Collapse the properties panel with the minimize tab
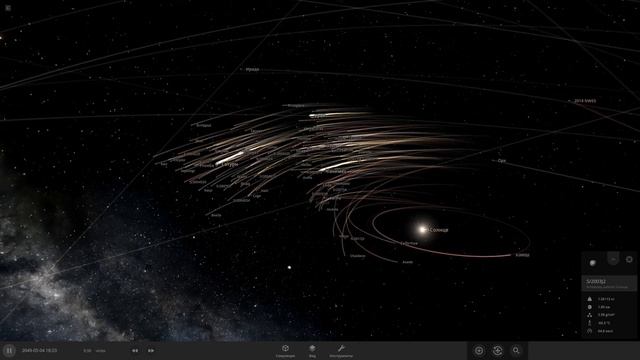The width and height of the screenshot is (640, 360). pos(613,259)
